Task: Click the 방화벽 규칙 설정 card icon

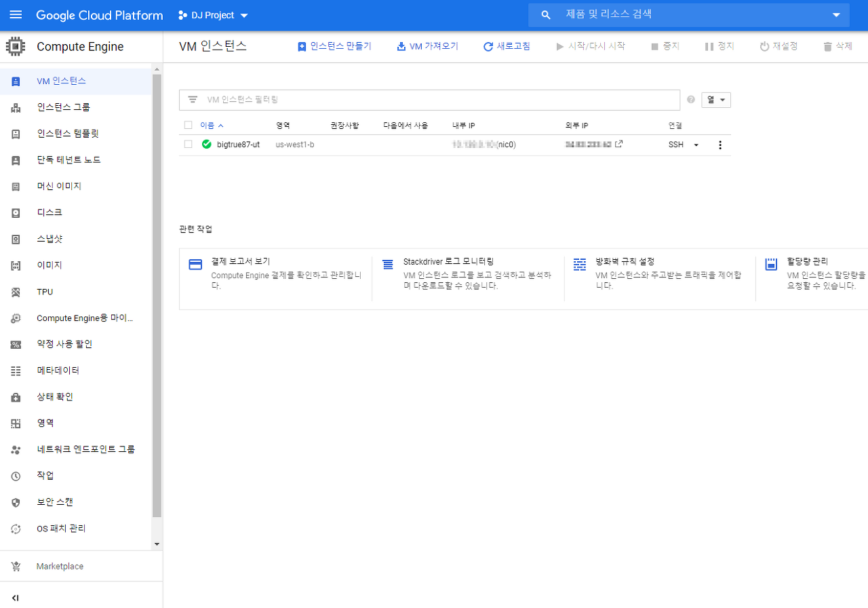Action: pos(580,265)
